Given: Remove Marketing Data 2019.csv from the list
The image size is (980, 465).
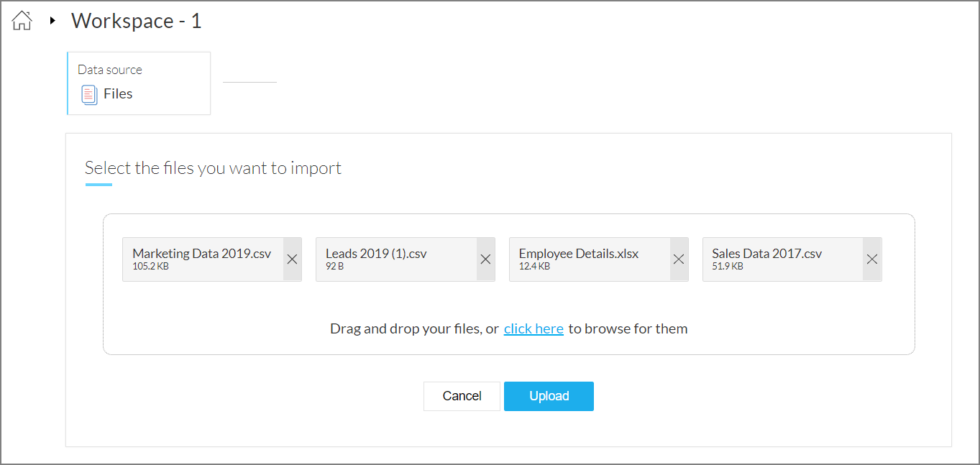Looking at the screenshot, I should (292, 259).
